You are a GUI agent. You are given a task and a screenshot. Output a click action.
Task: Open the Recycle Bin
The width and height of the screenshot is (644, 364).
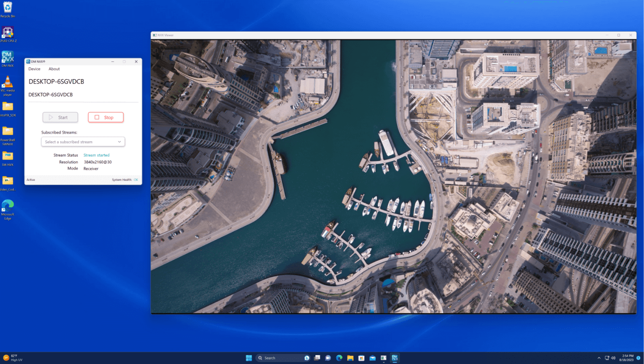coord(8,8)
